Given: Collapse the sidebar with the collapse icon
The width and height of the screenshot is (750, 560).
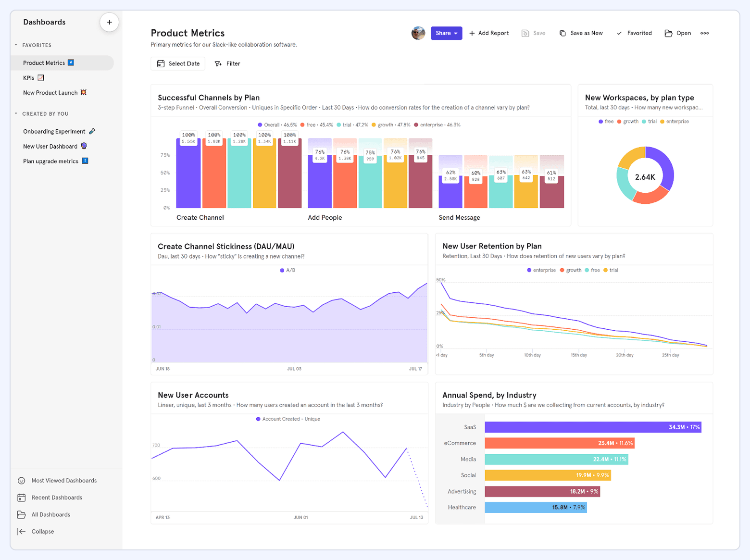Looking at the screenshot, I should [22, 531].
